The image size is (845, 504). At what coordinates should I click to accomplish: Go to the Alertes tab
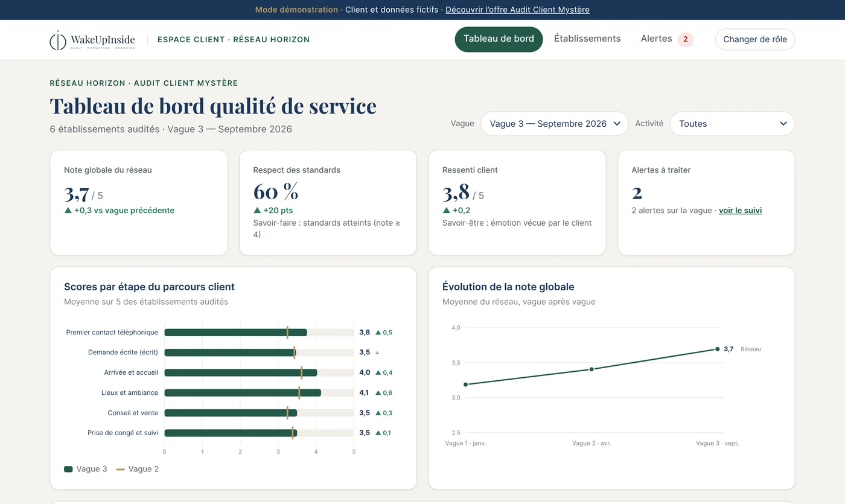coord(656,39)
